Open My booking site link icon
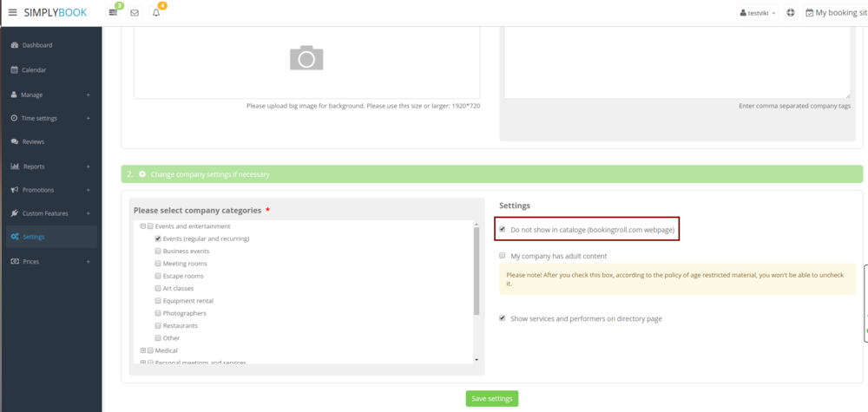 [809, 13]
